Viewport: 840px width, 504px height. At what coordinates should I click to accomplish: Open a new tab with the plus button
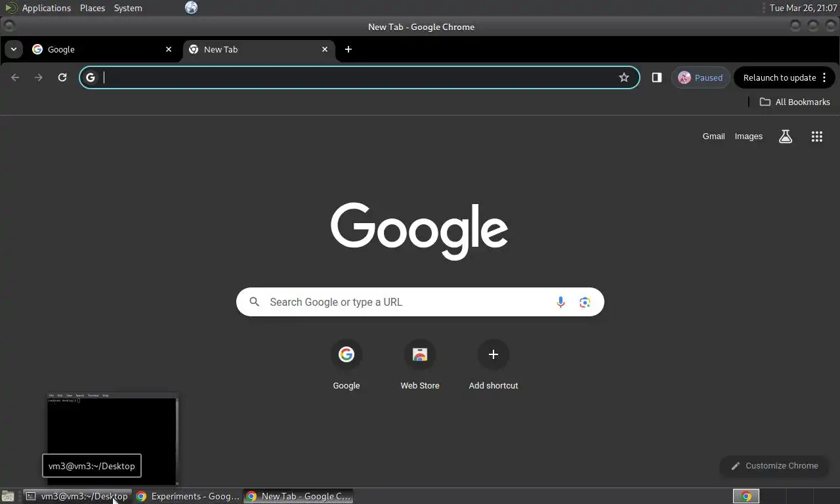pos(348,49)
